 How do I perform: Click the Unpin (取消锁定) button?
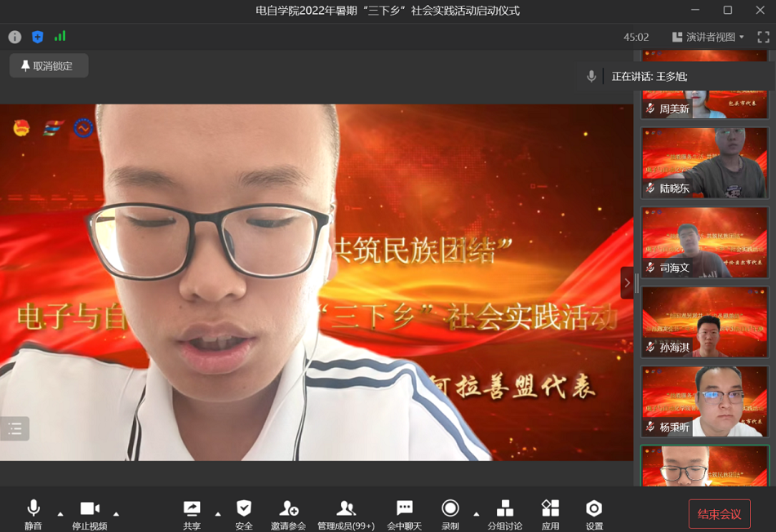coord(49,66)
